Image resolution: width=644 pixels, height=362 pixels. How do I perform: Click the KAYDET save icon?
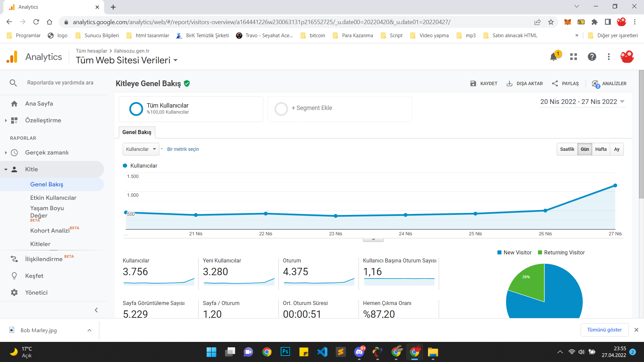coord(473,83)
